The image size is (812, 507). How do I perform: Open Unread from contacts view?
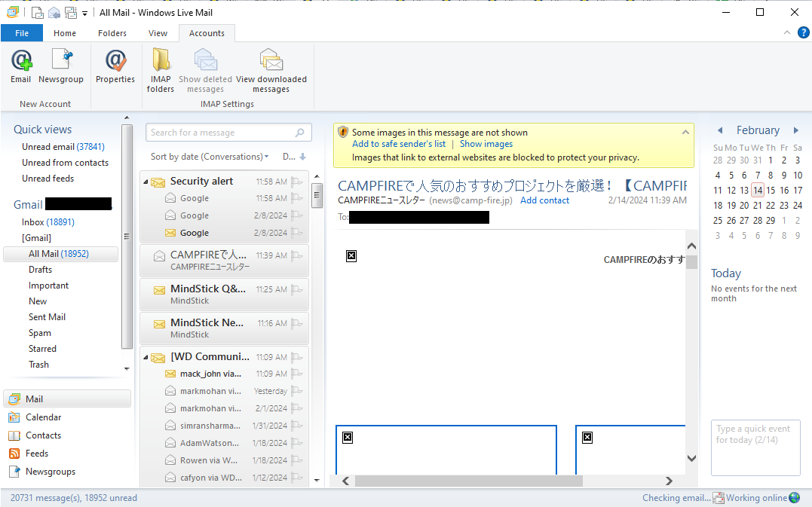click(66, 163)
